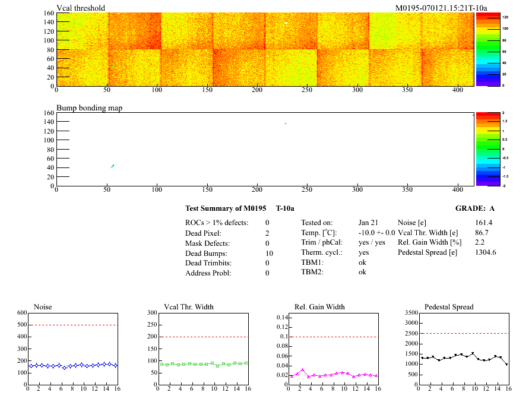The width and height of the screenshot is (532, 399).
Task: Click the white spot in Vcal threshold map
Action: 286,23
